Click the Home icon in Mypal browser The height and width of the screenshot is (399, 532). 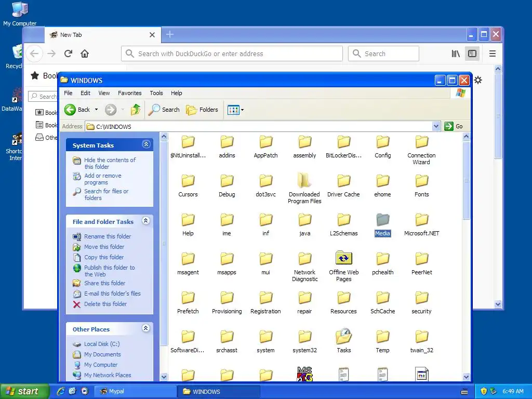coord(85,54)
